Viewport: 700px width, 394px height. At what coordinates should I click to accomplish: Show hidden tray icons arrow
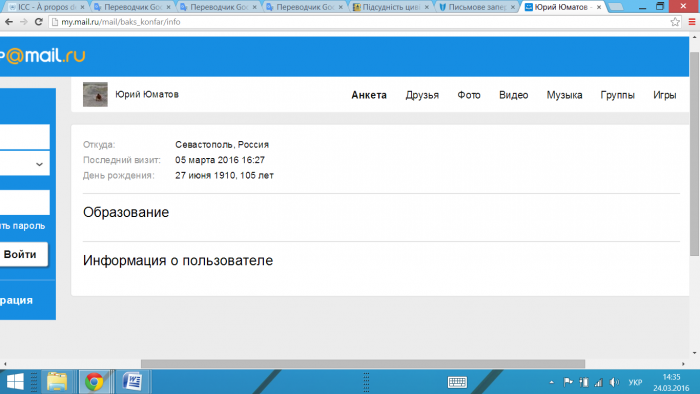click(x=551, y=382)
